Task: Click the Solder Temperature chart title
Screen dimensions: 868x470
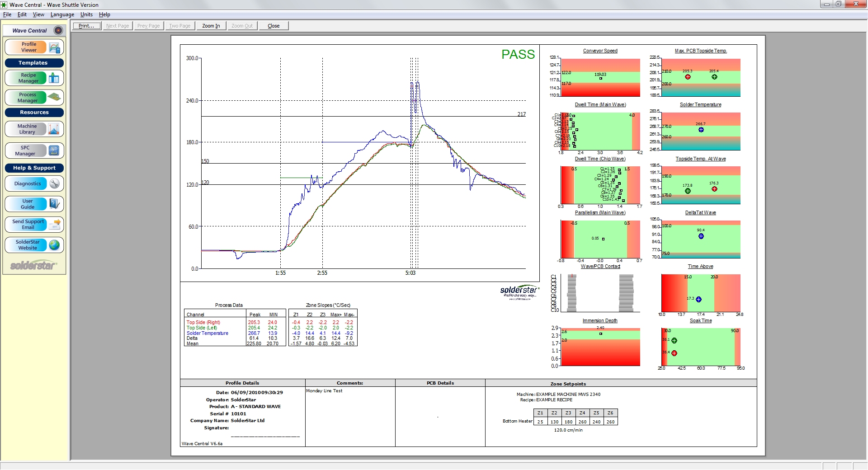Action: tap(700, 104)
